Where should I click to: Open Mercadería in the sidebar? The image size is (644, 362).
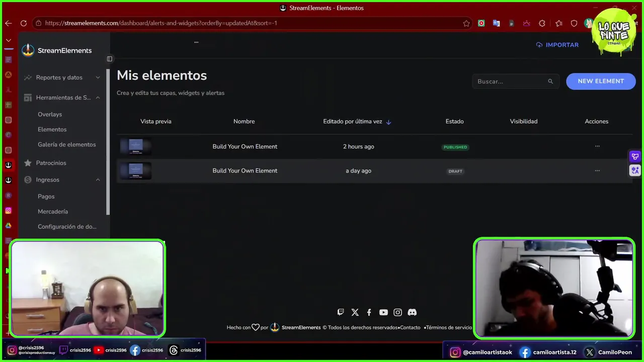click(x=53, y=212)
